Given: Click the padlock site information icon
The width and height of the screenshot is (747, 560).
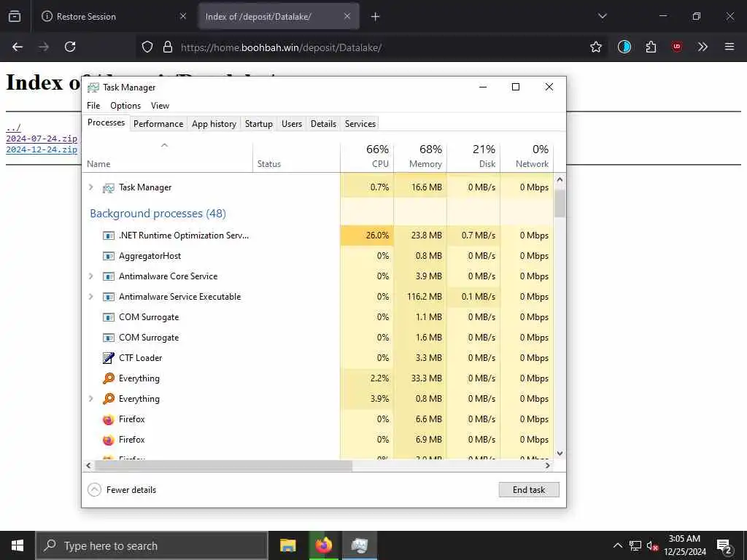Looking at the screenshot, I should pos(167,47).
